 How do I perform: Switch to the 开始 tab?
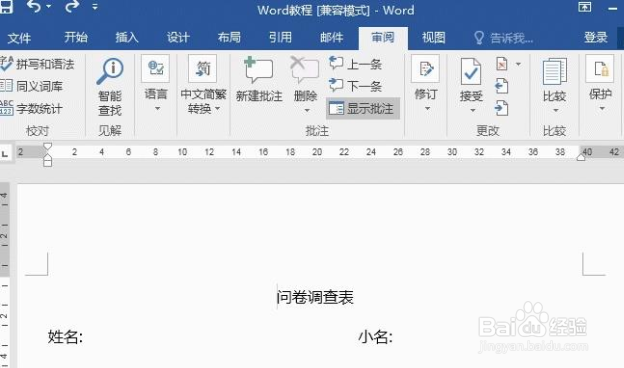(76, 37)
